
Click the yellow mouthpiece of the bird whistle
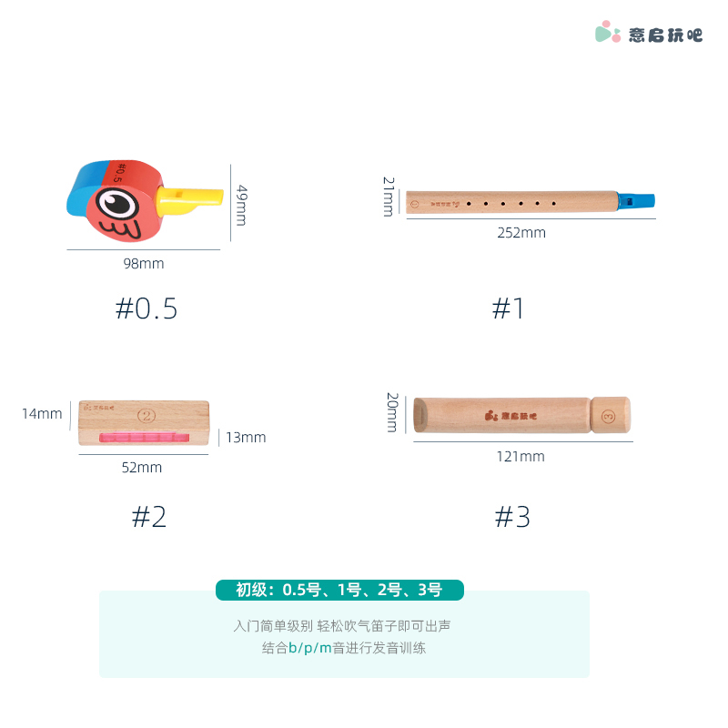[190, 201]
